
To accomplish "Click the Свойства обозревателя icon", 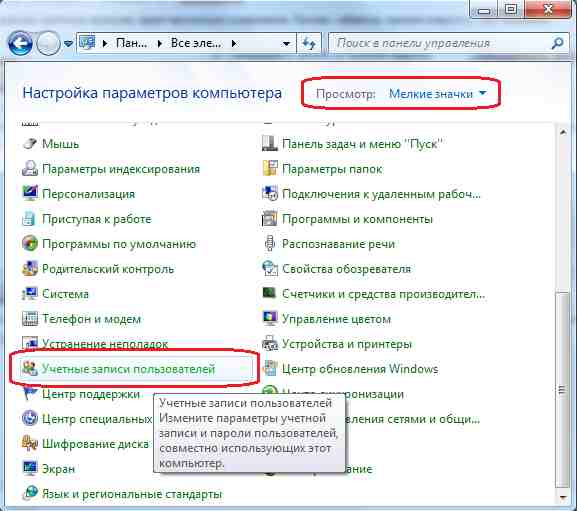I will coord(269,269).
